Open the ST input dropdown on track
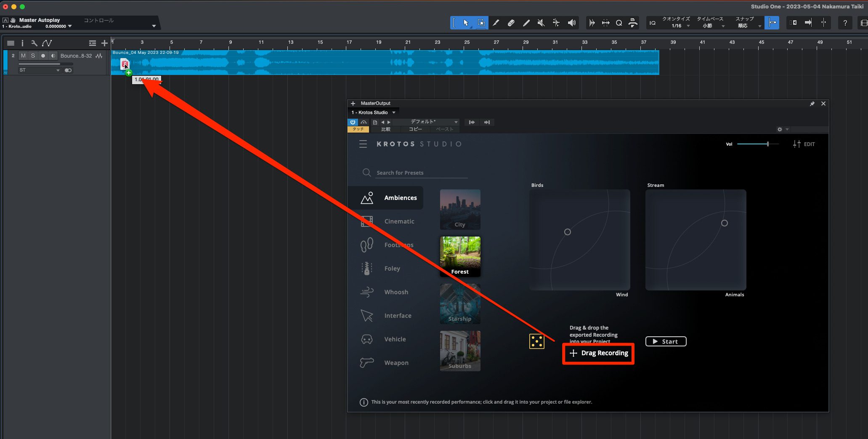The width and height of the screenshot is (868, 439). pyautogui.click(x=40, y=70)
